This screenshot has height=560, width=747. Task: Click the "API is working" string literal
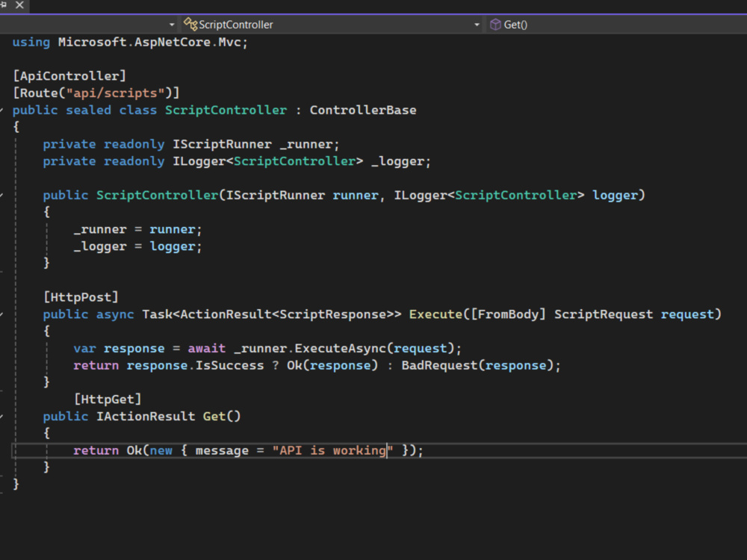point(332,450)
